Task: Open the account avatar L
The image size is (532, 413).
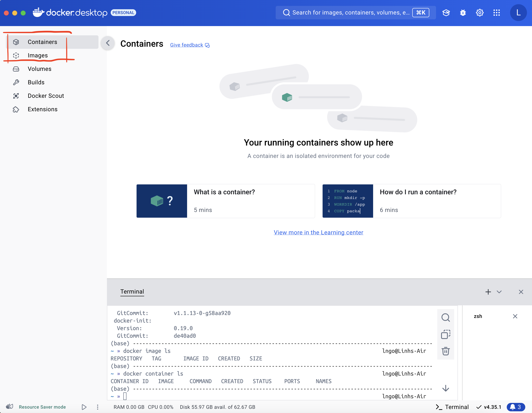Action: coord(518,12)
